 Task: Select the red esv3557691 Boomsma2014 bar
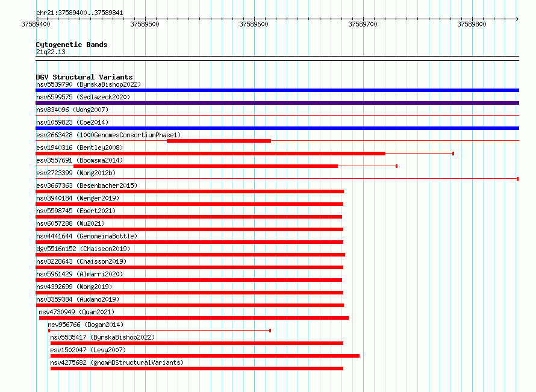[x=206, y=166]
